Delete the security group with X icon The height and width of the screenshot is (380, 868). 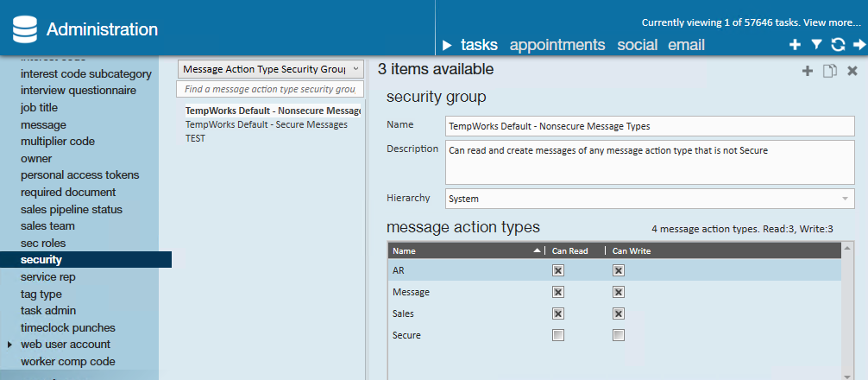(852, 71)
